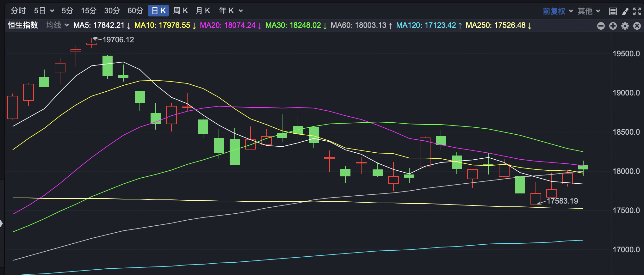644x275 pixels.
Task: Click the 恒生指数 index name
Action: tap(23, 25)
